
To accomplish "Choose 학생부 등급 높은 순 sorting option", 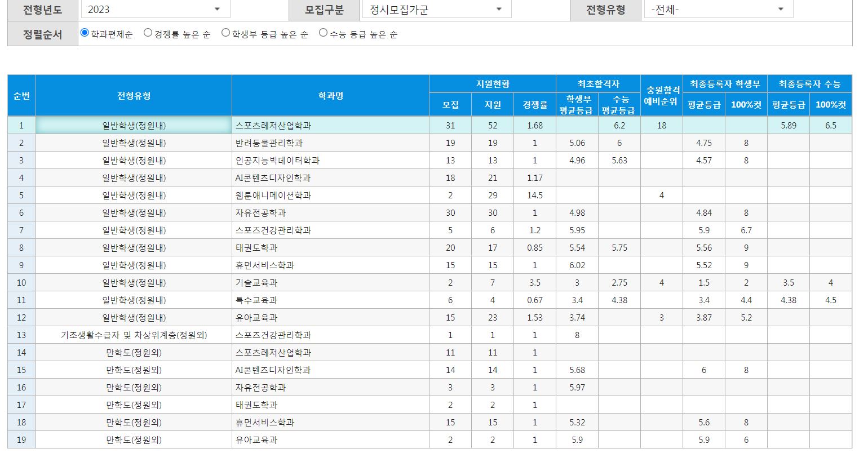I will (225, 33).
